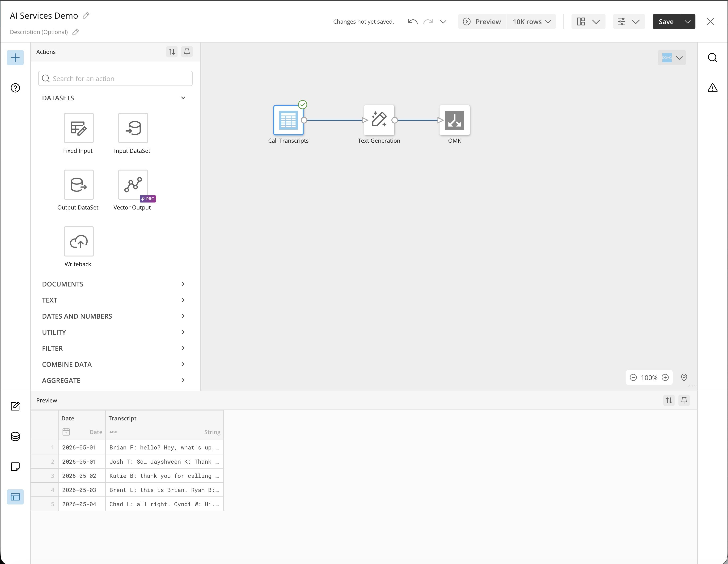Select the 'Chad L: all right' cell
728x564 pixels.
click(x=164, y=504)
